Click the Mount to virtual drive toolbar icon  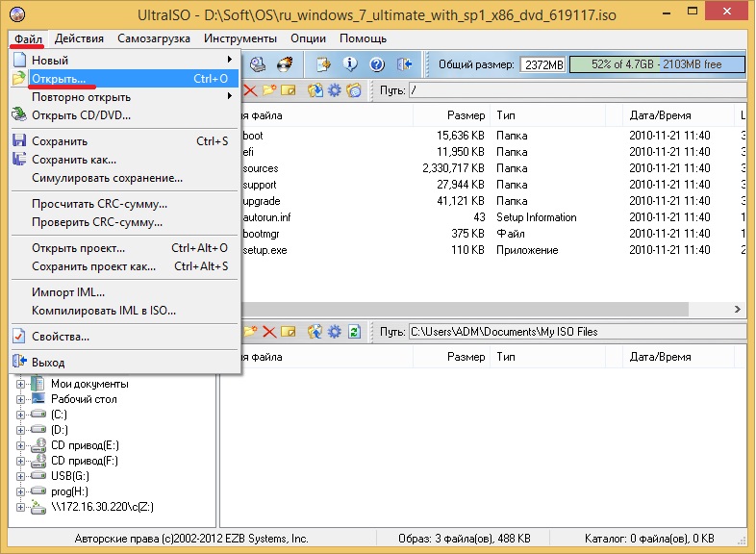pos(258,64)
